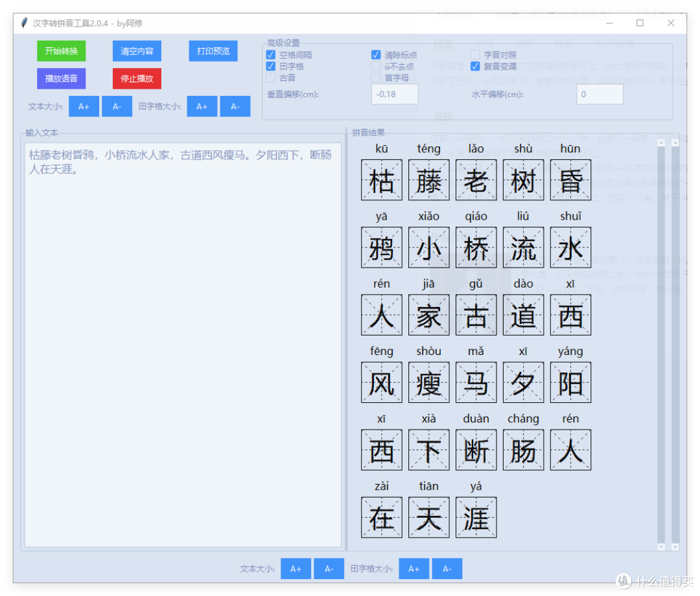Viewport: 700px width, 596px height.
Task: Uncheck the 清除标点 checkbox
Action: (x=376, y=55)
